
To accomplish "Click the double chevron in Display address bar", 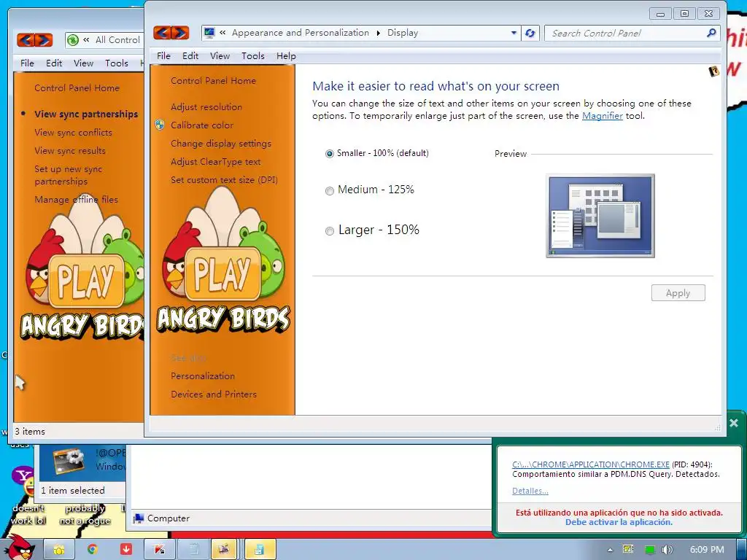I will [x=222, y=33].
